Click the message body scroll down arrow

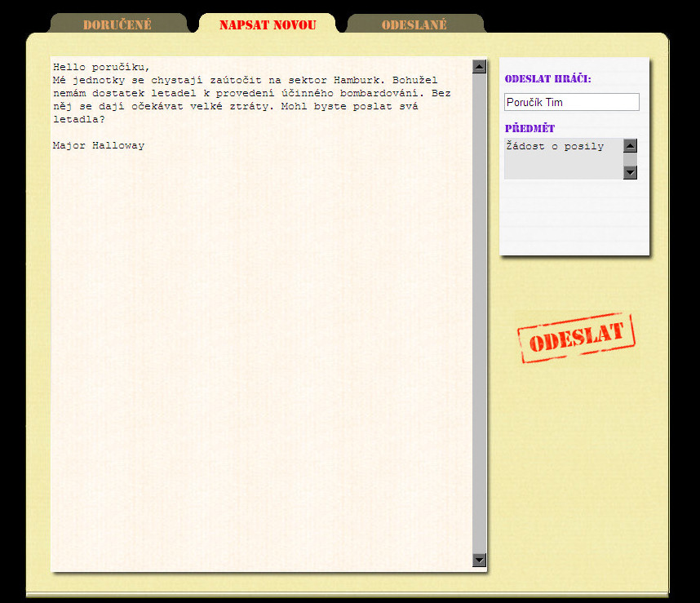click(479, 560)
